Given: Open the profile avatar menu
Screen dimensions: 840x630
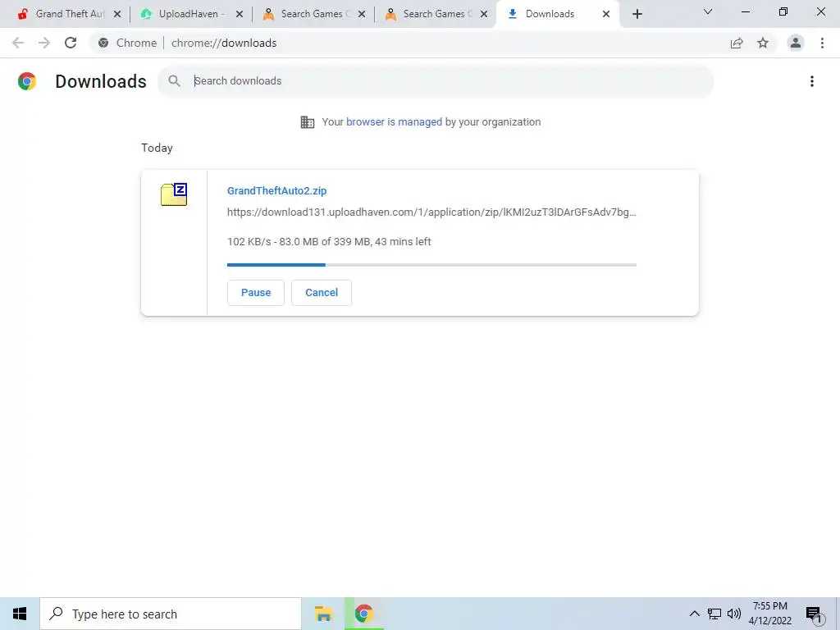Looking at the screenshot, I should click(x=796, y=43).
